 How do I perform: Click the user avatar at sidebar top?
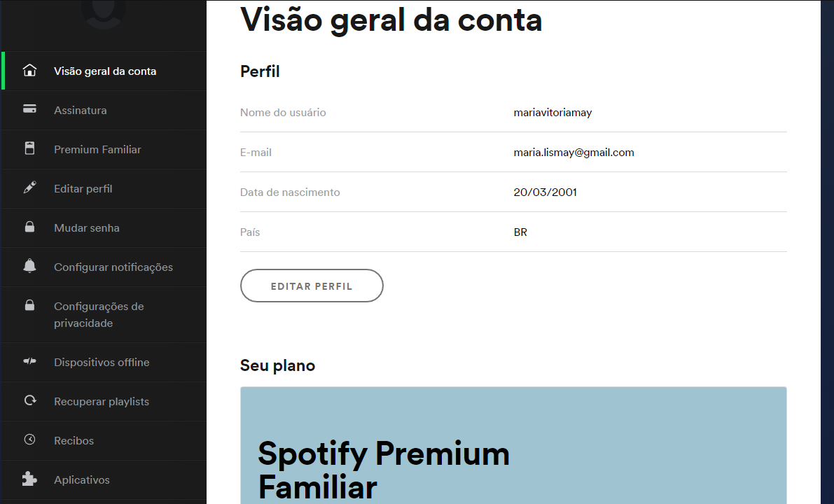pos(104,13)
